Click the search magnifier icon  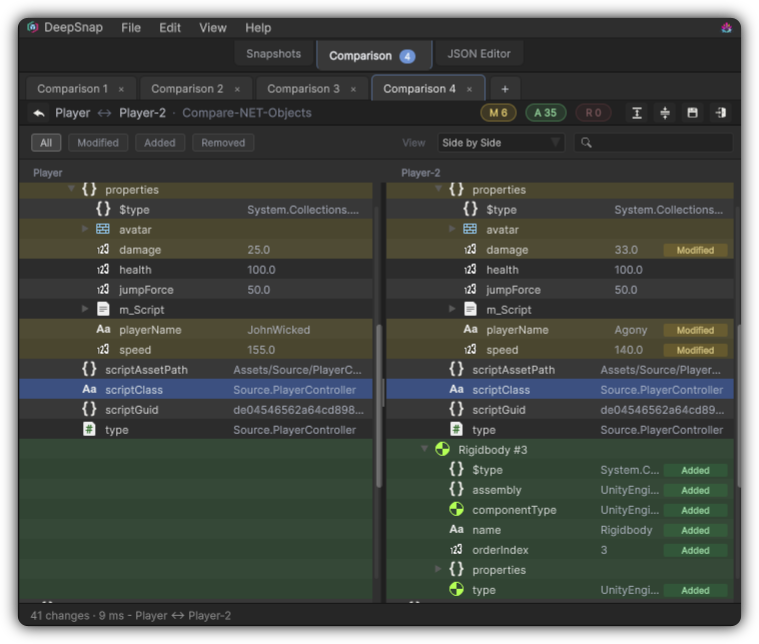coord(586,143)
